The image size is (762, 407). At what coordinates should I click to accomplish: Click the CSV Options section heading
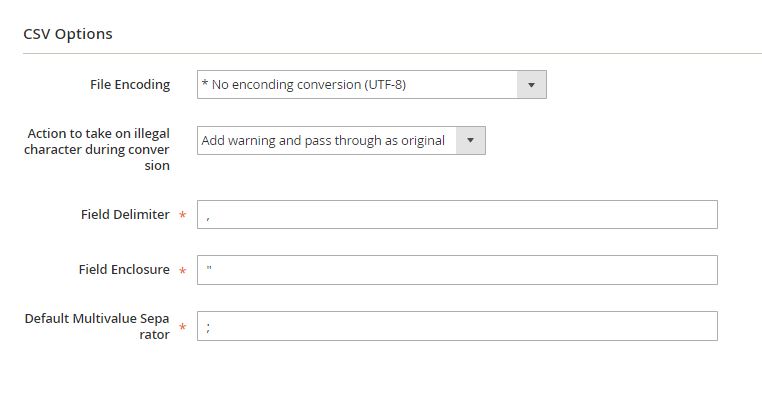click(68, 34)
